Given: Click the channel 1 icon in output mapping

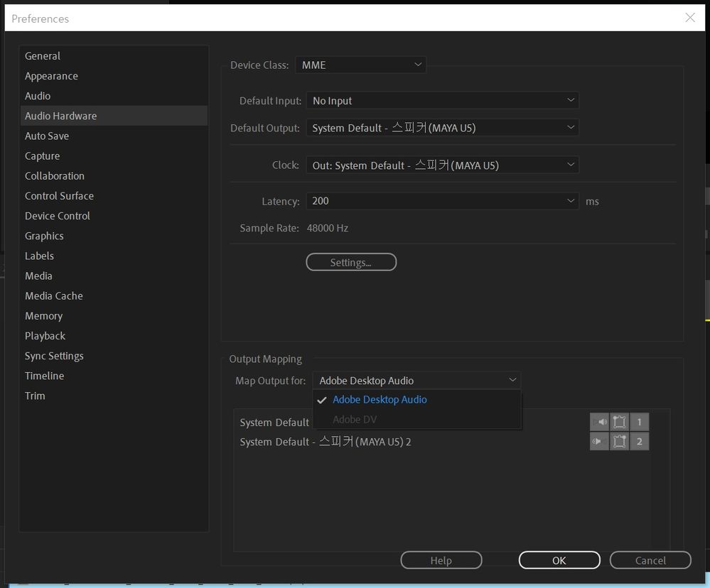Looking at the screenshot, I should tap(639, 422).
